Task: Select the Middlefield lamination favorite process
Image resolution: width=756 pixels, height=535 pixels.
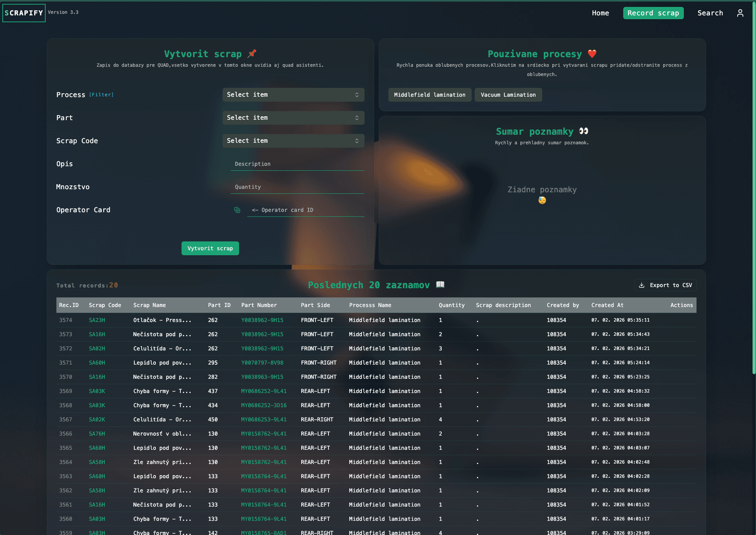Action: pos(429,95)
